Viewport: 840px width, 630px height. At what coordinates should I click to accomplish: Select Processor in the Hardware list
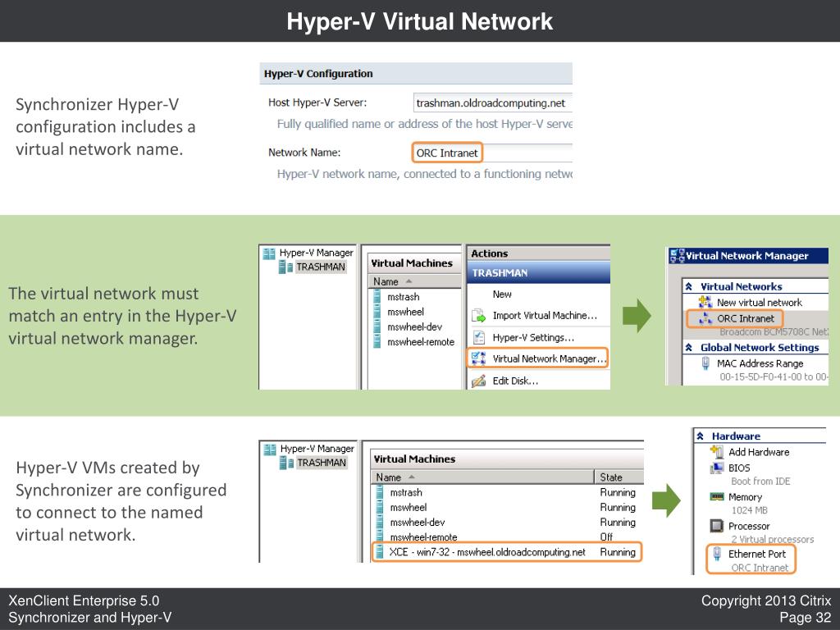click(749, 526)
